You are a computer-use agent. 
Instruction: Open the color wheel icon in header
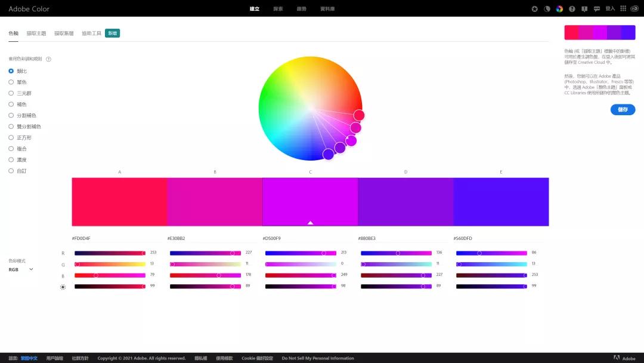[x=559, y=8]
